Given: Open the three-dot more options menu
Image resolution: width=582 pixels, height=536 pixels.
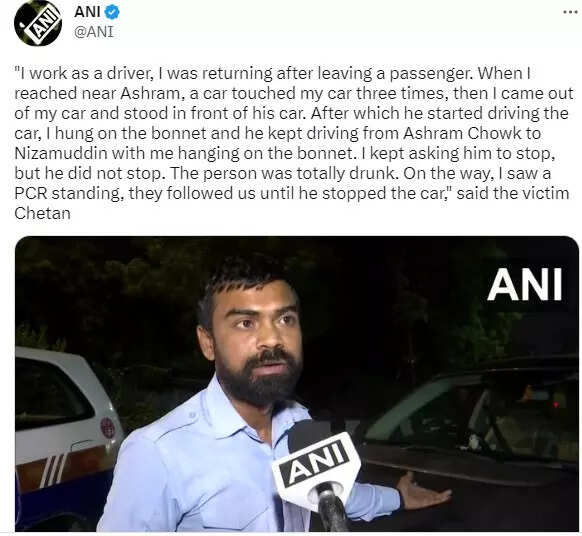Looking at the screenshot, I should pyautogui.click(x=570, y=12).
